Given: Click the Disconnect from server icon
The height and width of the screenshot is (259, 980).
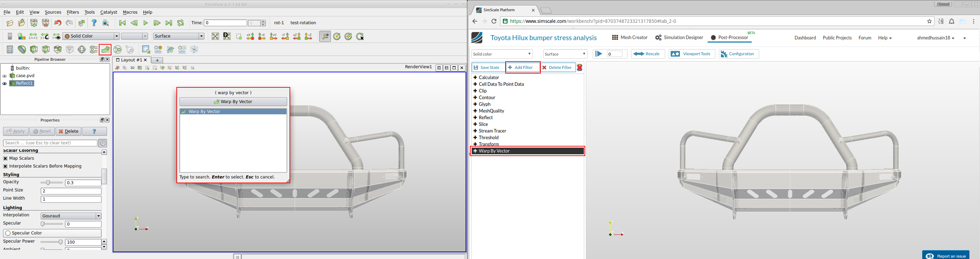Looking at the screenshot, I should (46, 23).
